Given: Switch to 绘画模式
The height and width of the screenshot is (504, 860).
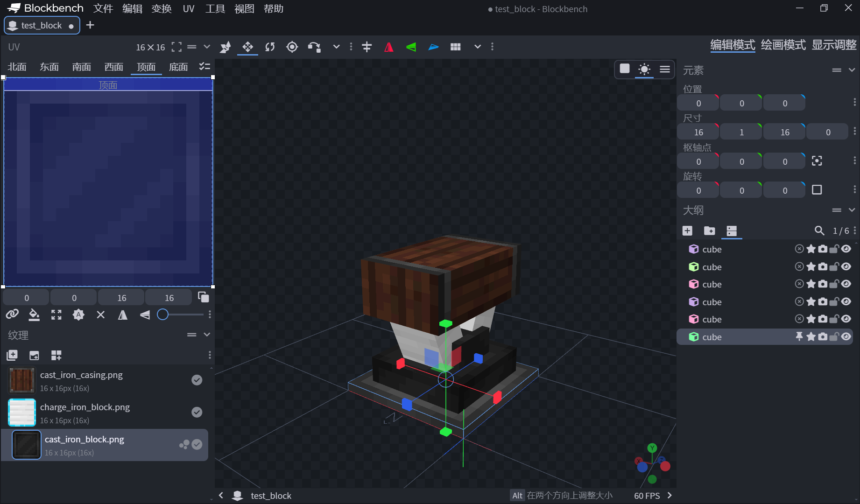Looking at the screenshot, I should point(783,45).
